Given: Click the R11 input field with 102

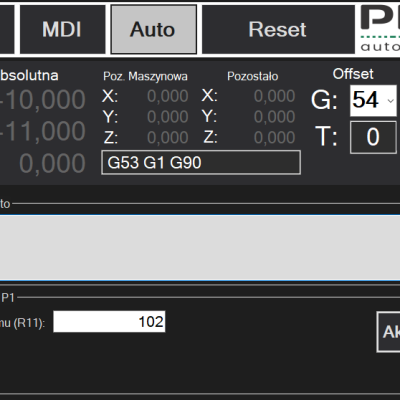Looking at the screenshot, I should 109,322.
